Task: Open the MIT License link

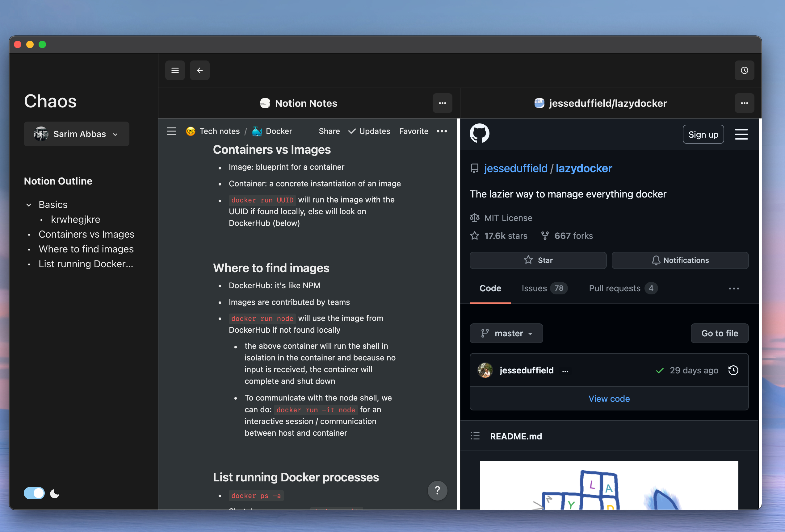Action: coord(508,218)
